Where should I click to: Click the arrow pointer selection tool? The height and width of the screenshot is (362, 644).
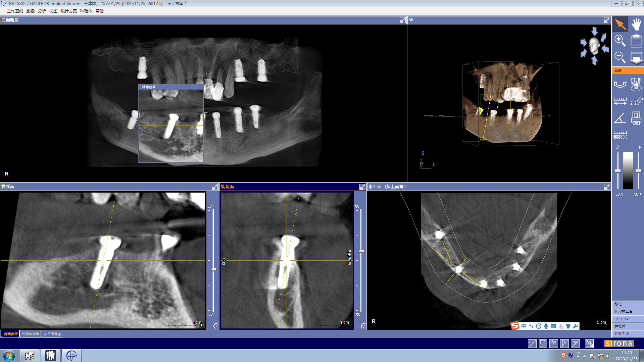coord(620,24)
